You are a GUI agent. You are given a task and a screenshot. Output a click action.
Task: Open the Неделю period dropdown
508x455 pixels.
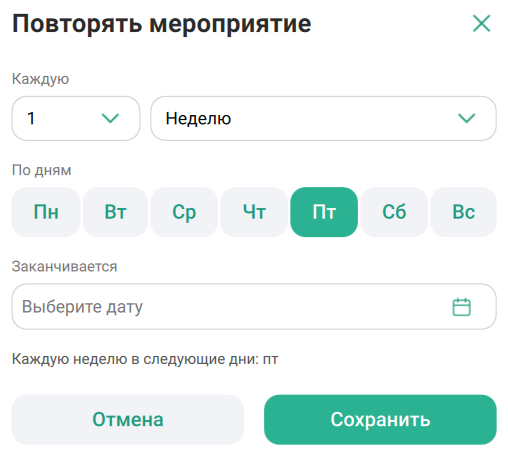(x=323, y=118)
